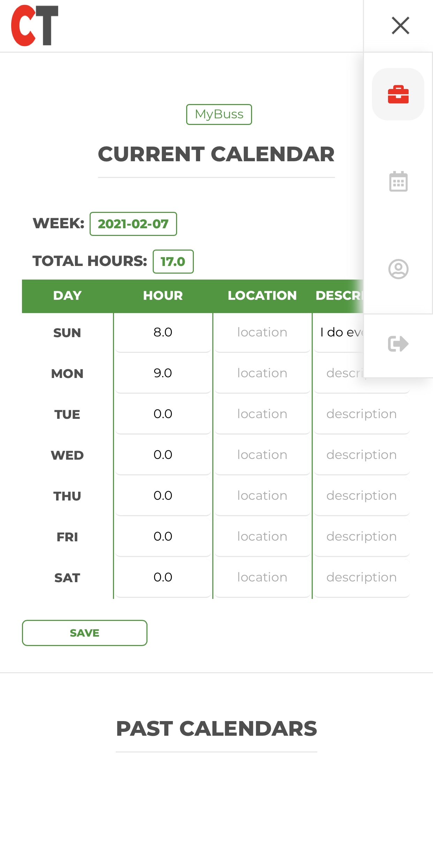Click the total hours 17.0 badge
The image size is (433, 868).
tap(173, 262)
